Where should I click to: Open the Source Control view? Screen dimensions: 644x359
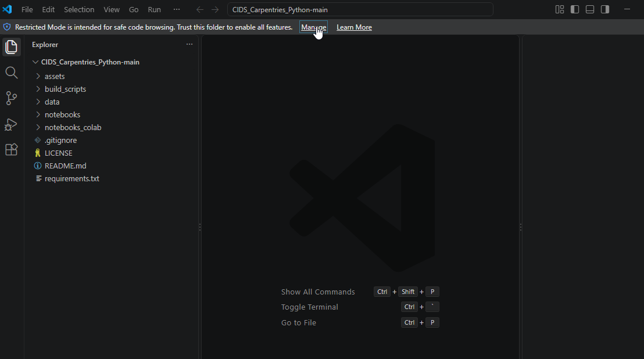[x=12, y=98]
